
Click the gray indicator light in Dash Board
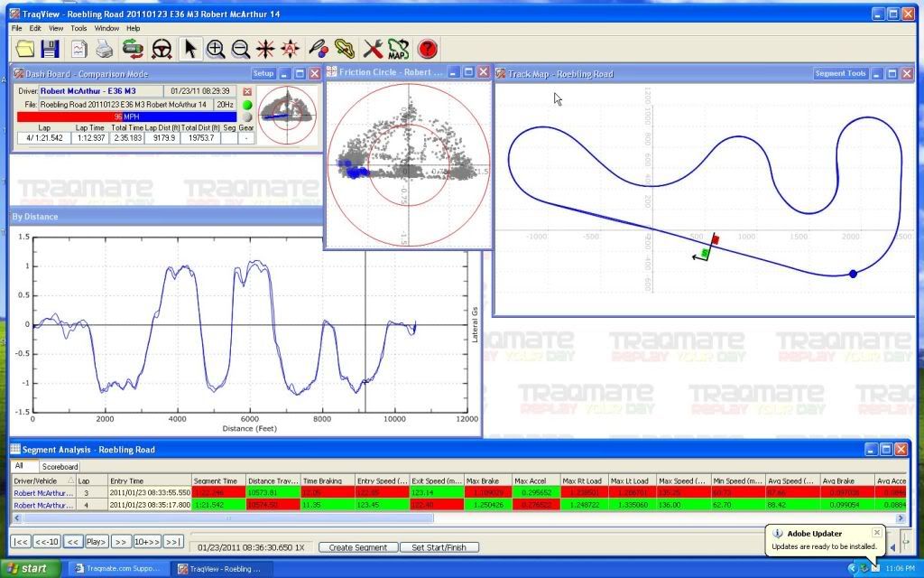[x=247, y=117]
